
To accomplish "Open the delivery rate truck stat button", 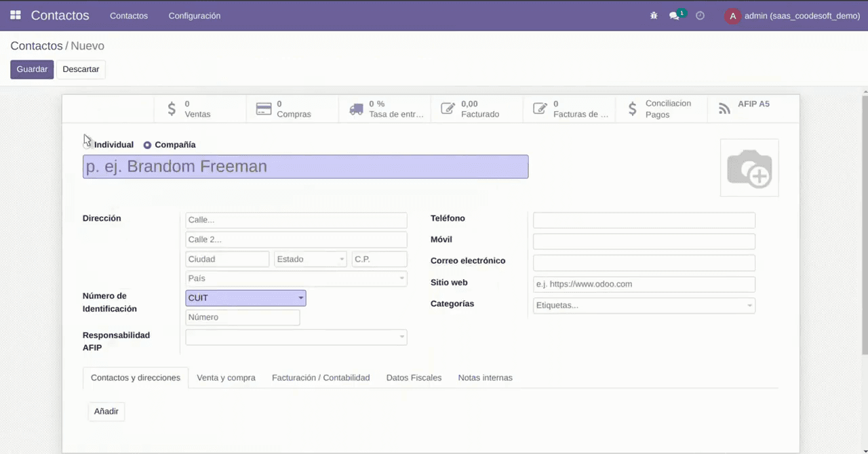I will pos(385,109).
